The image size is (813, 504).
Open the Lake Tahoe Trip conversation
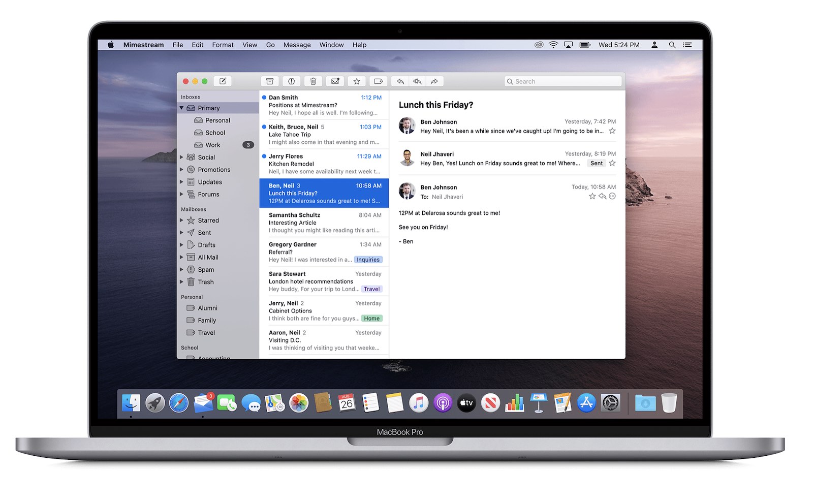coord(324,135)
